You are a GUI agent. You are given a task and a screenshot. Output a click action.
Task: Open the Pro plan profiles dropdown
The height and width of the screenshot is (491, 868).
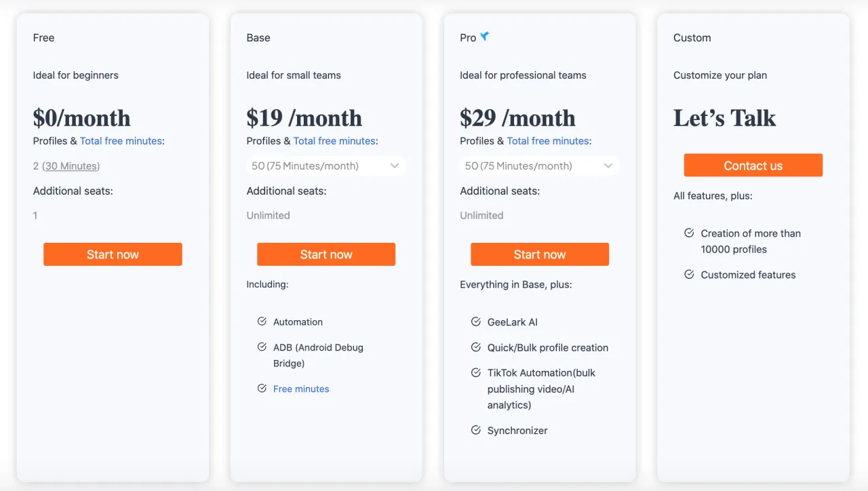click(x=540, y=165)
